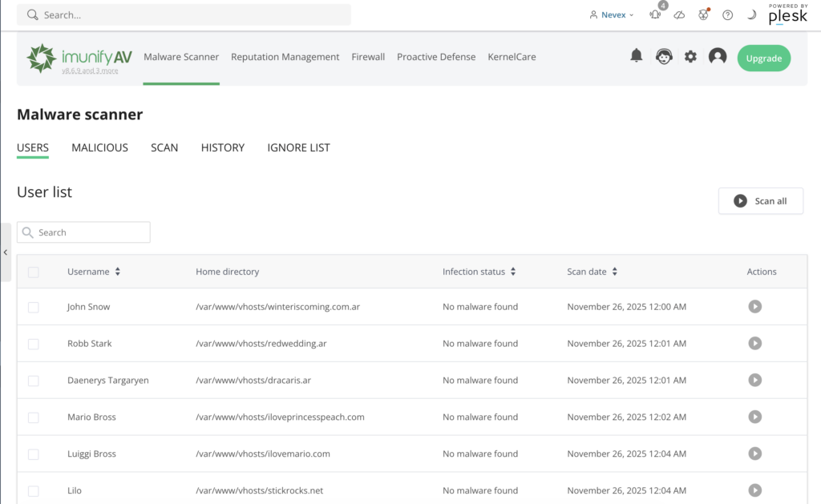Click the user profile avatar icon

pos(718,57)
